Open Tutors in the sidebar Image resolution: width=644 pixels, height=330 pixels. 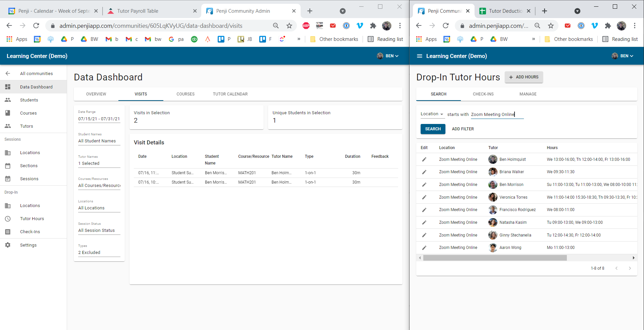(x=33, y=126)
